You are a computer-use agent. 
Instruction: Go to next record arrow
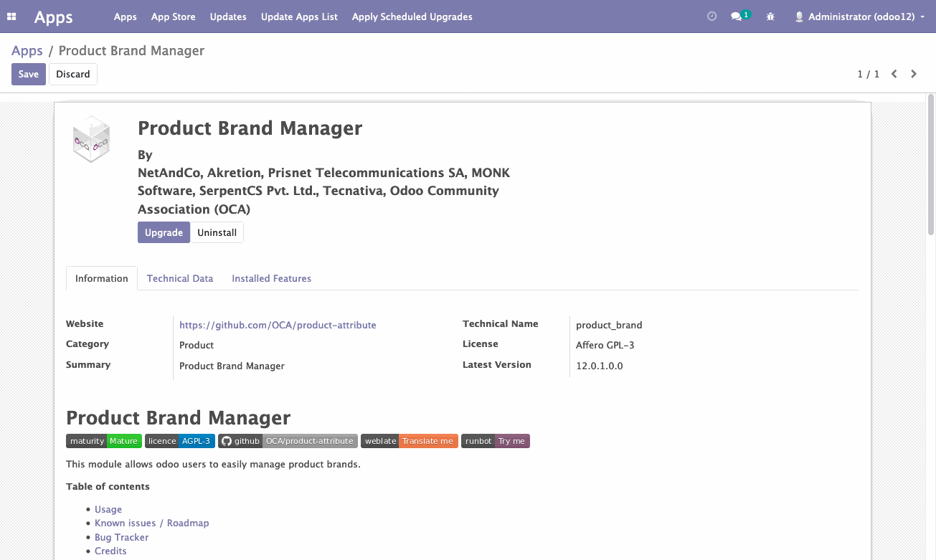coord(914,74)
